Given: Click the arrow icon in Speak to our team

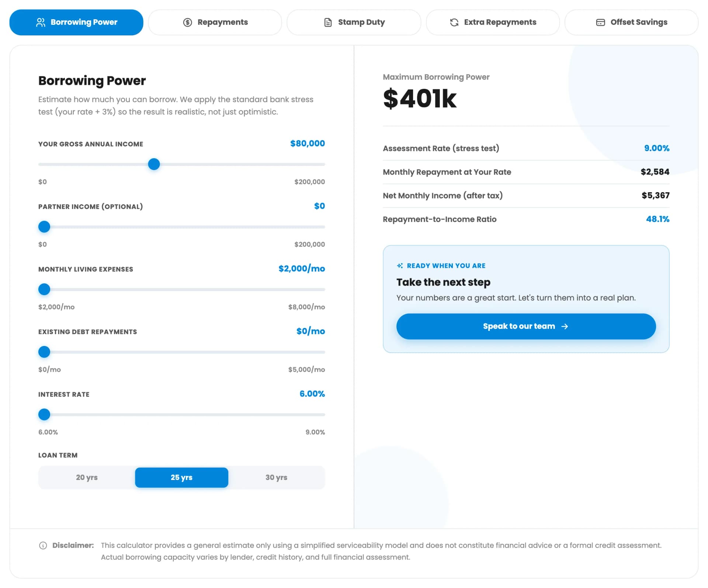Looking at the screenshot, I should [x=565, y=326].
